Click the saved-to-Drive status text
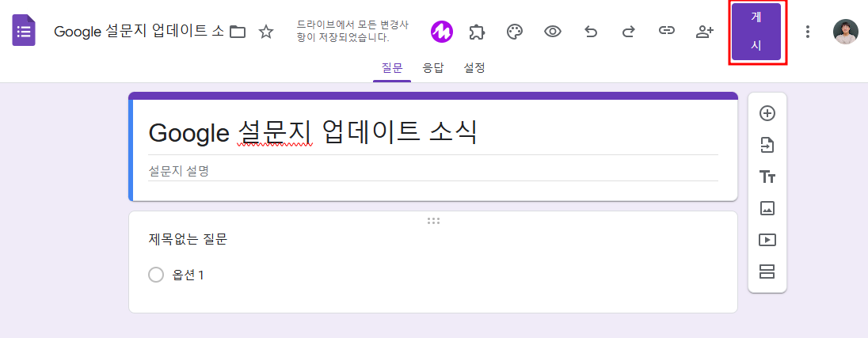 352,32
